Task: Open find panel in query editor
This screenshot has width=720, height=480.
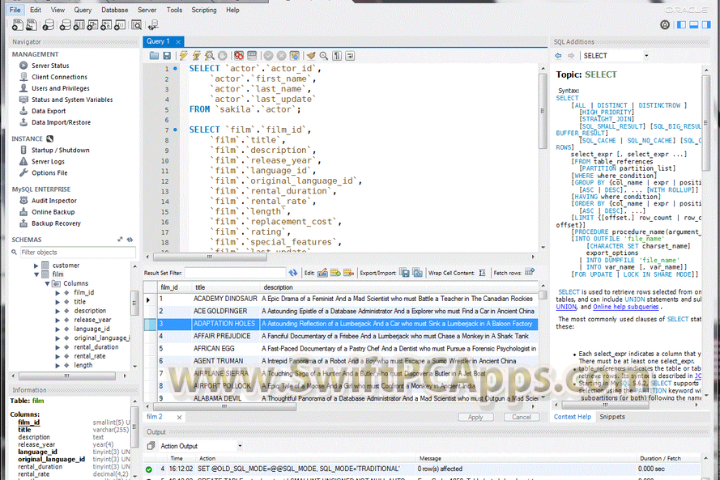Action: [x=324, y=56]
